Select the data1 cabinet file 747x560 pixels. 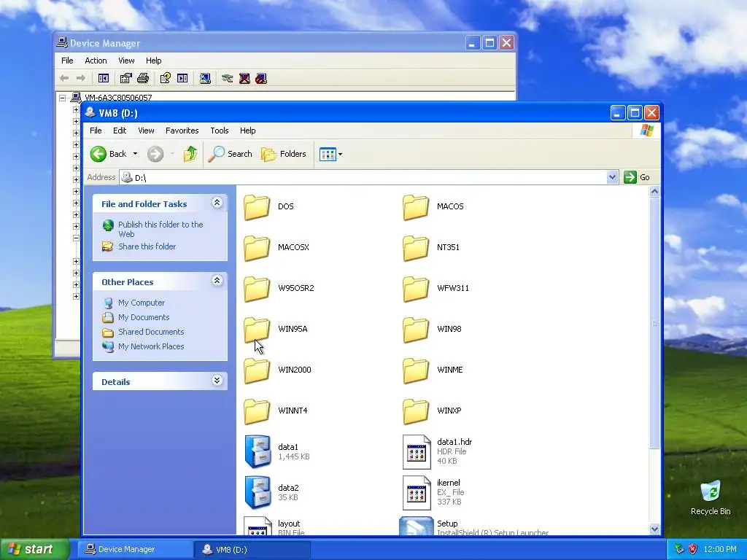coord(276,451)
